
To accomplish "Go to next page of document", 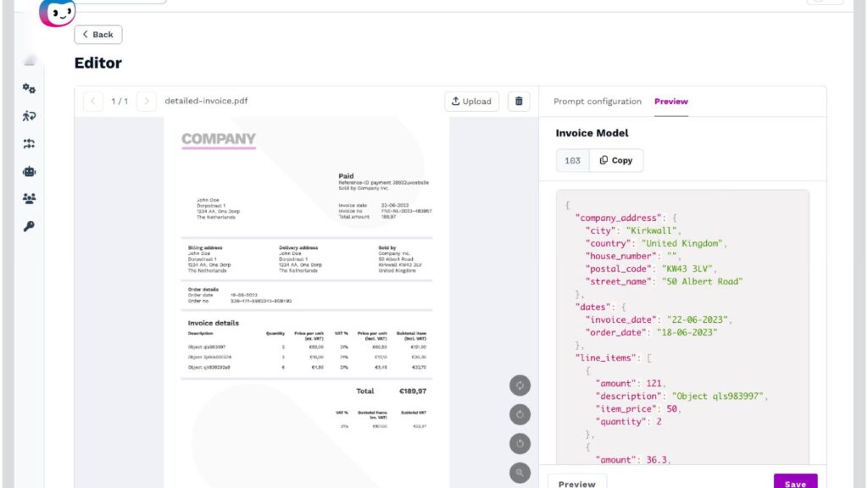I will [146, 102].
